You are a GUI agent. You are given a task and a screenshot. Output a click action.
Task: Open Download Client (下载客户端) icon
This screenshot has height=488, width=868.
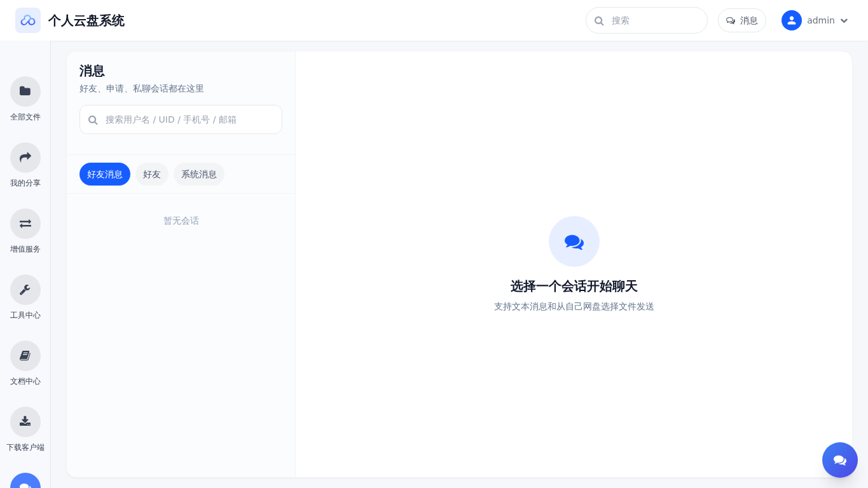[x=25, y=422]
